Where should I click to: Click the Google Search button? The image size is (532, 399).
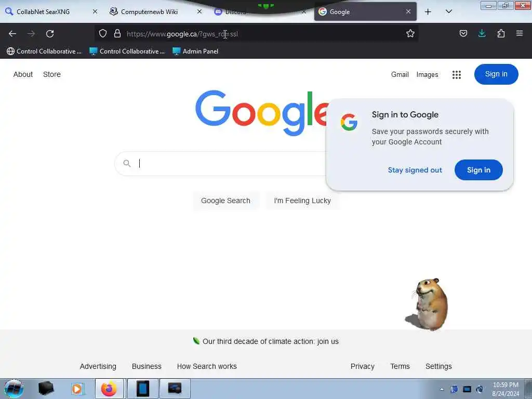(225, 201)
